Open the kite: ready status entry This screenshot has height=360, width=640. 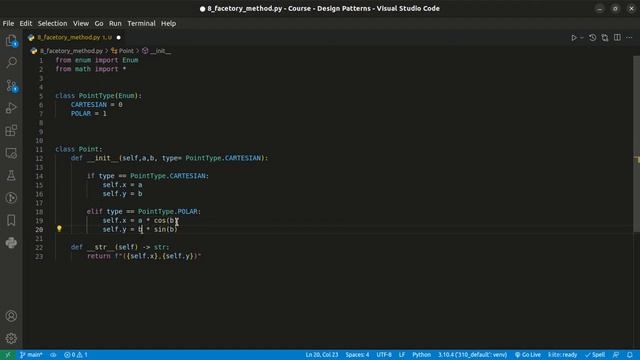pyautogui.click(x=562, y=355)
